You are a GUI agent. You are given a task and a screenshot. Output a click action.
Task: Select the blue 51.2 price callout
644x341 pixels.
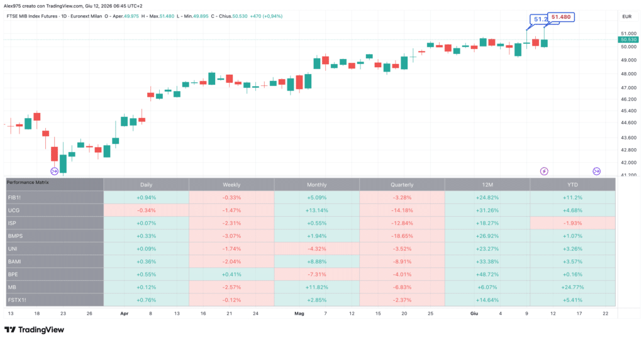coord(540,19)
